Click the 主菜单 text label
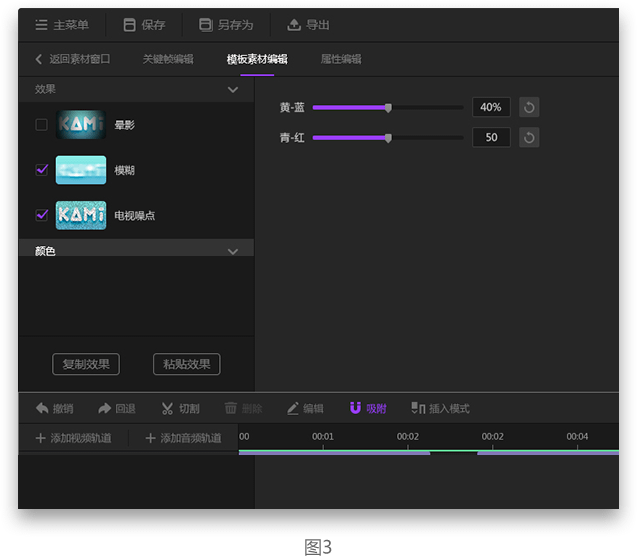 coord(71,25)
